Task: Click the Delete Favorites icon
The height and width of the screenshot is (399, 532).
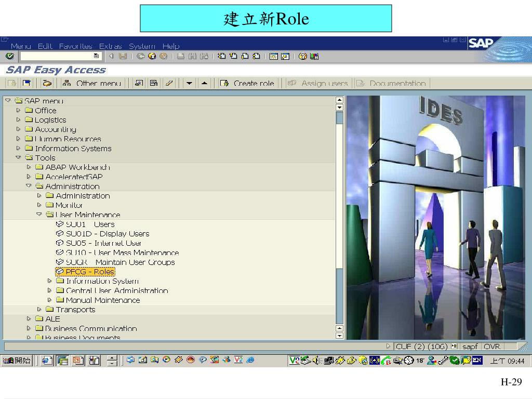Action: 154,83
